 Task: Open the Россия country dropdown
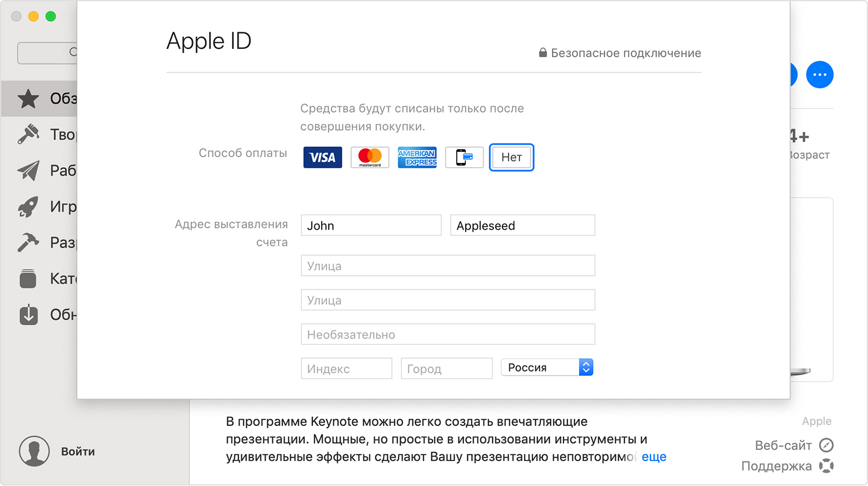(x=547, y=368)
